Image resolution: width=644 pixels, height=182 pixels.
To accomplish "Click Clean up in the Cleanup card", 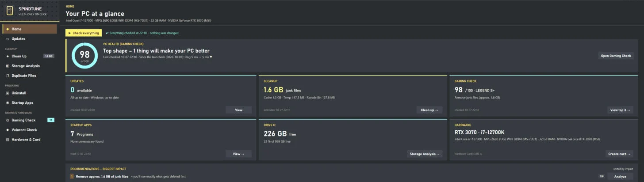I will 429,110.
